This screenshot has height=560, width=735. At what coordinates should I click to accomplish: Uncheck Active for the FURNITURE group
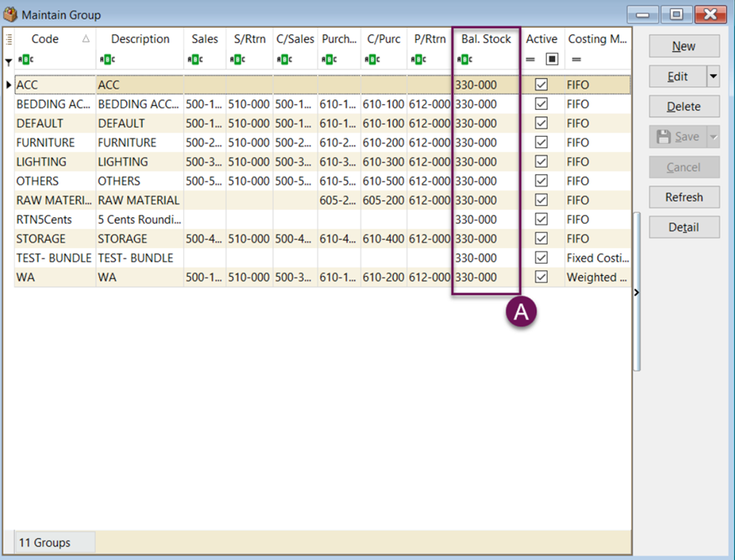tap(541, 142)
